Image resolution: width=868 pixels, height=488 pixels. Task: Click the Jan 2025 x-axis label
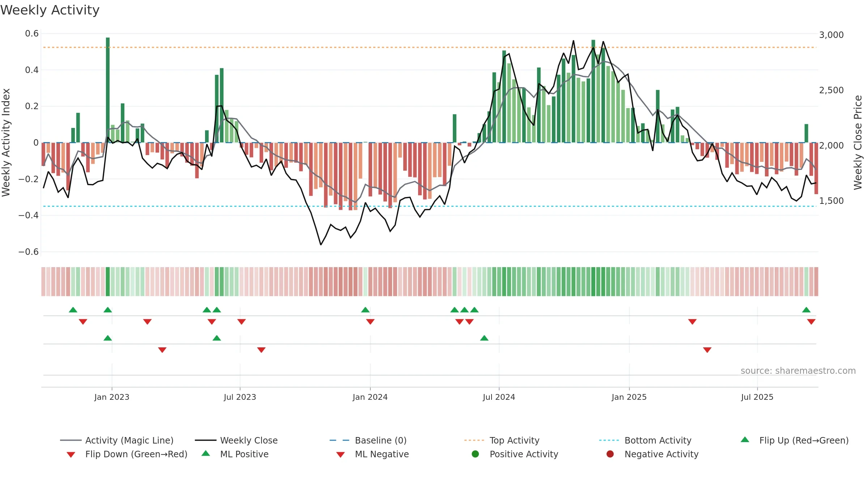[629, 397]
